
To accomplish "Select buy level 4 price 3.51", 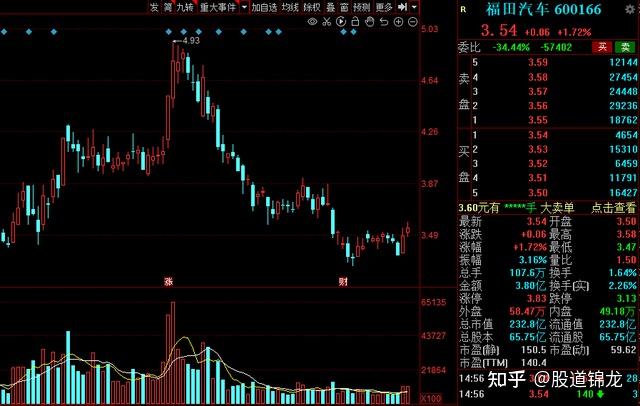I will point(538,178).
